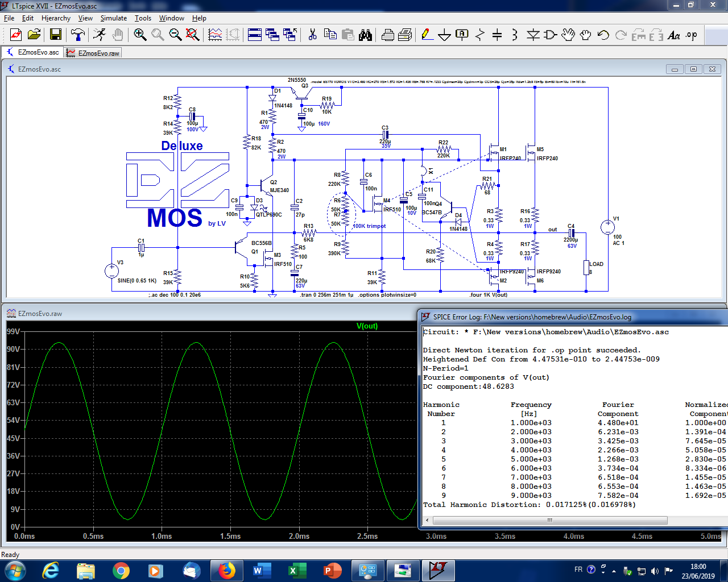Viewport: 728px width, 582px height.
Task: Open the Hierarchy menu
Action: (56, 18)
